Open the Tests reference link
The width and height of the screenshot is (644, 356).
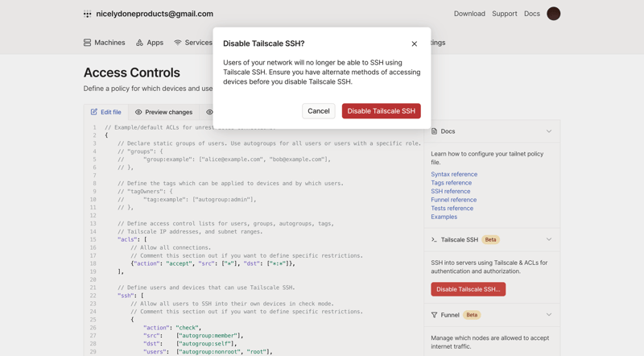pos(452,208)
